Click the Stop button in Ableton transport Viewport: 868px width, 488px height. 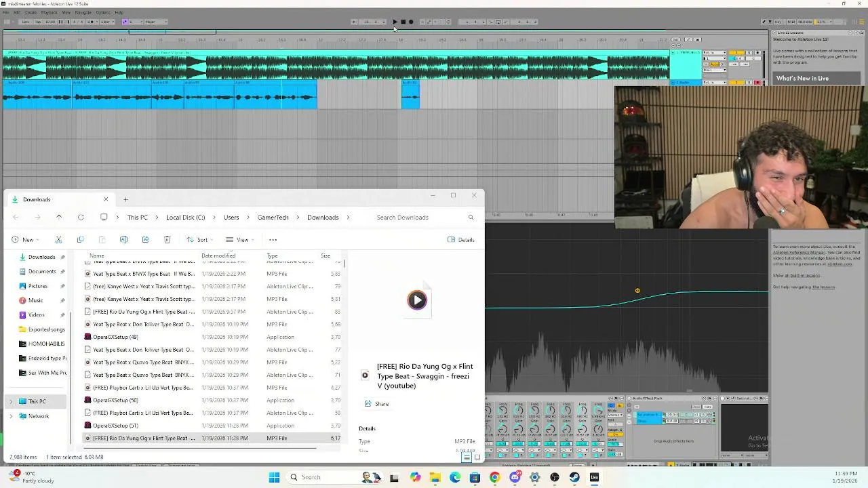pos(403,22)
